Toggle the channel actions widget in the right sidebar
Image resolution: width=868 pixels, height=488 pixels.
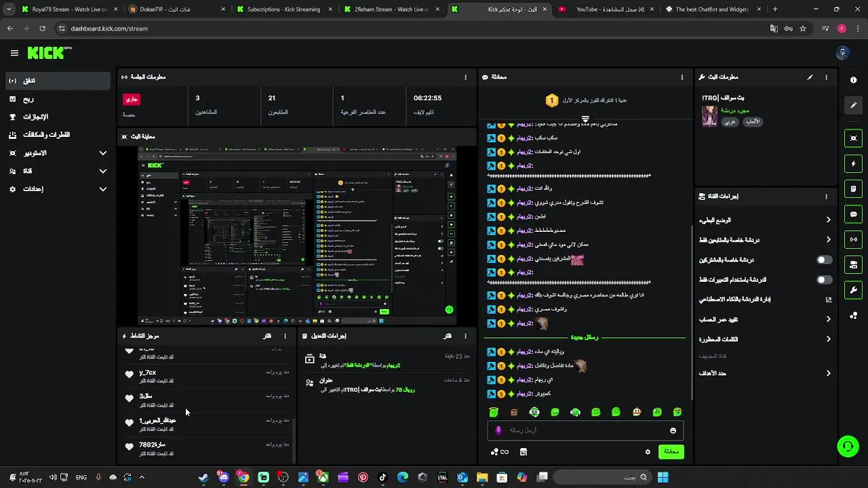(x=853, y=265)
